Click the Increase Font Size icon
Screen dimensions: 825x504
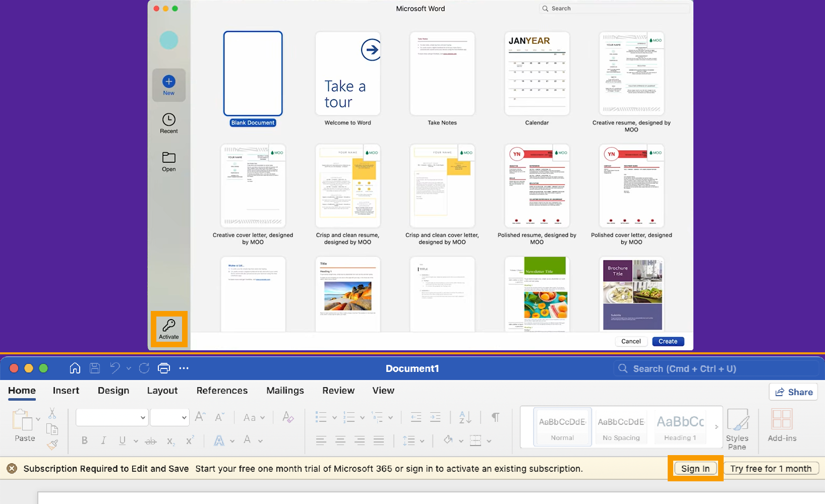200,417
